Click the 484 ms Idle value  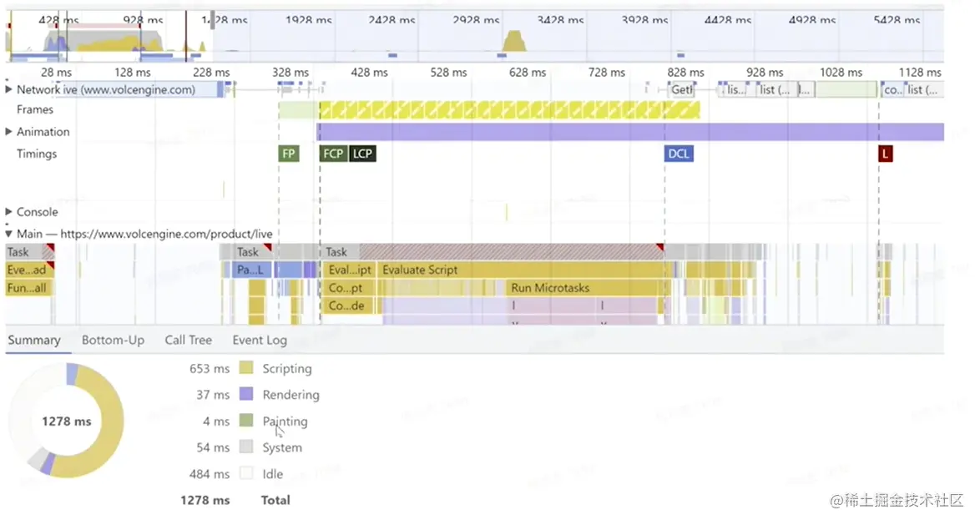point(210,474)
